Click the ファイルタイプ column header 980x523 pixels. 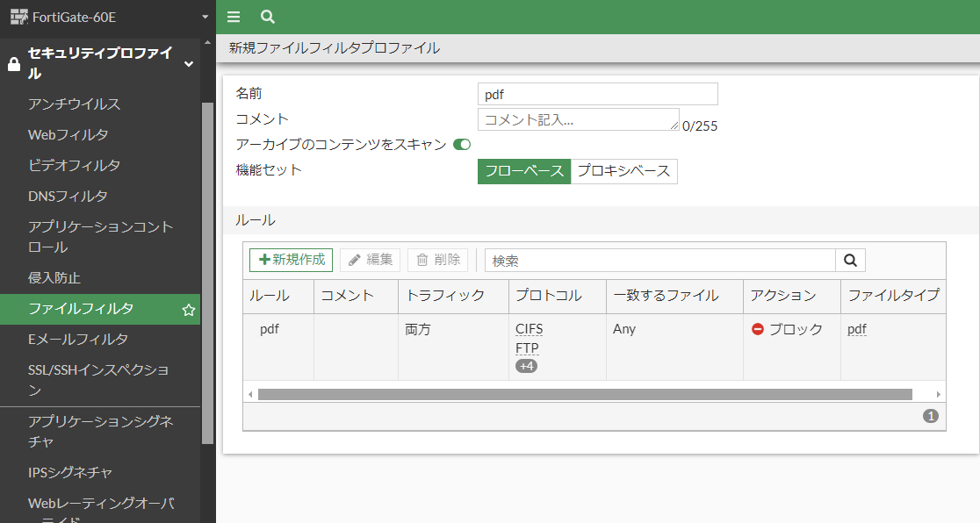893,297
